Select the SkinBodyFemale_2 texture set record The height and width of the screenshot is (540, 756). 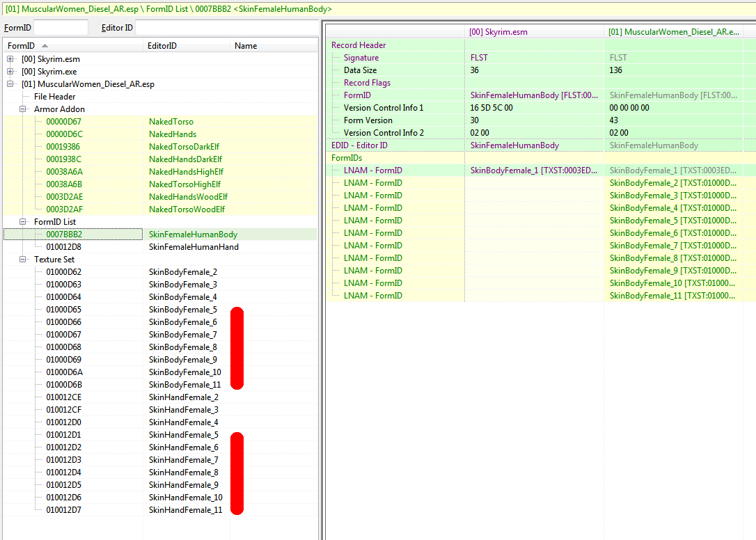coord(182,272)
